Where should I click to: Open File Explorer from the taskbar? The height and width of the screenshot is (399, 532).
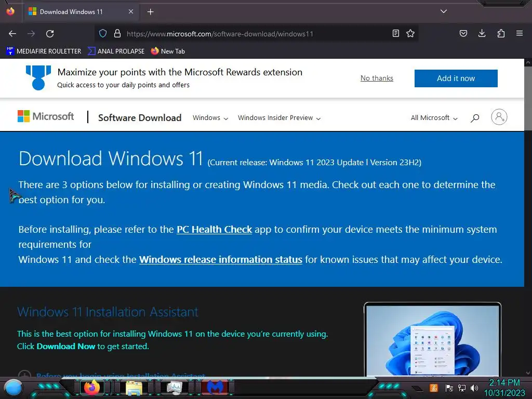[x=134, y=388]
